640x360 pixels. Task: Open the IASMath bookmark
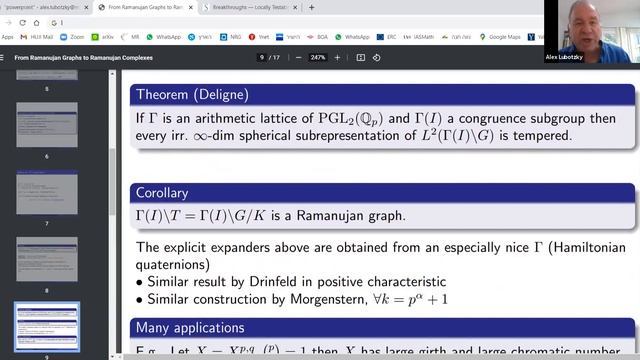(x=418, y=37)
